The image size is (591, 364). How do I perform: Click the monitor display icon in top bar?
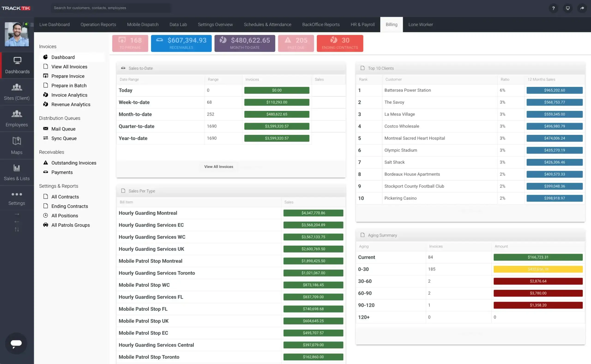pos(568,8)
